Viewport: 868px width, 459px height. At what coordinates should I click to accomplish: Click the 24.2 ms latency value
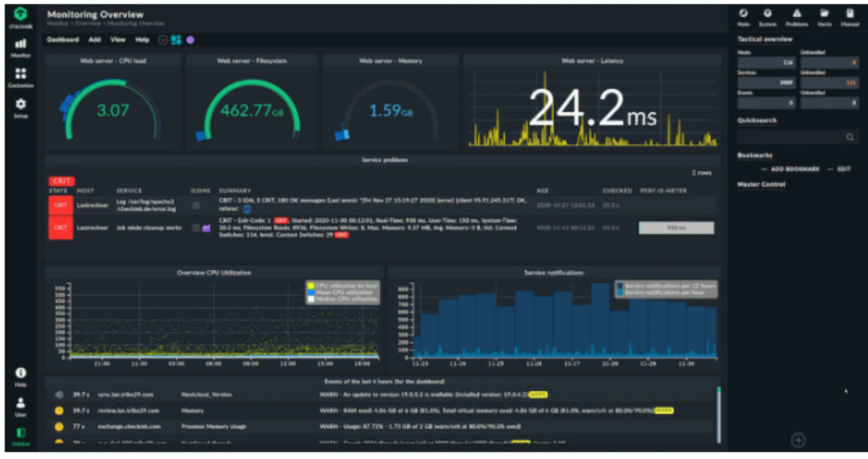(593, 108)
